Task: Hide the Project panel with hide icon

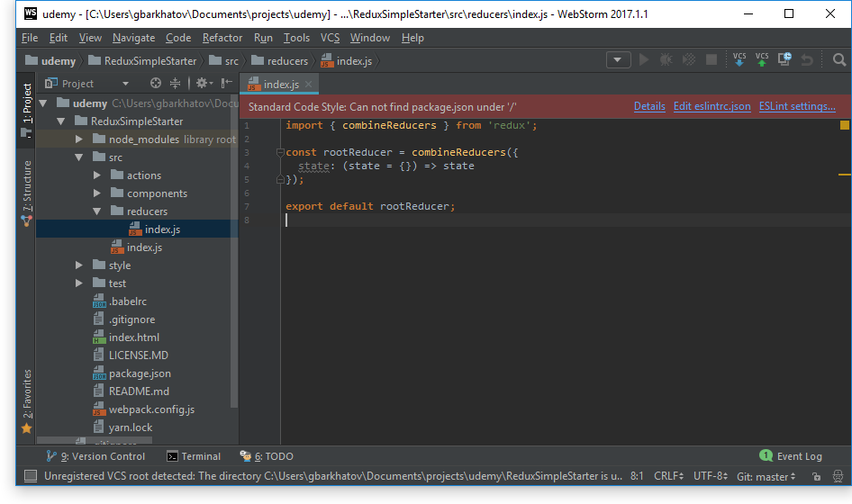Action: pyautogui.click(x=225, y=83)
